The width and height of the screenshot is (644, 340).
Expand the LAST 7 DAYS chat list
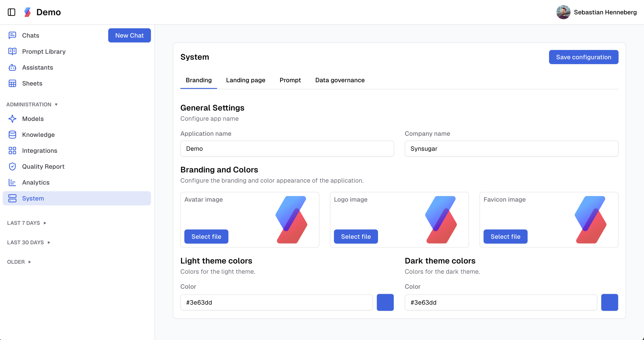tap(26, 223)
